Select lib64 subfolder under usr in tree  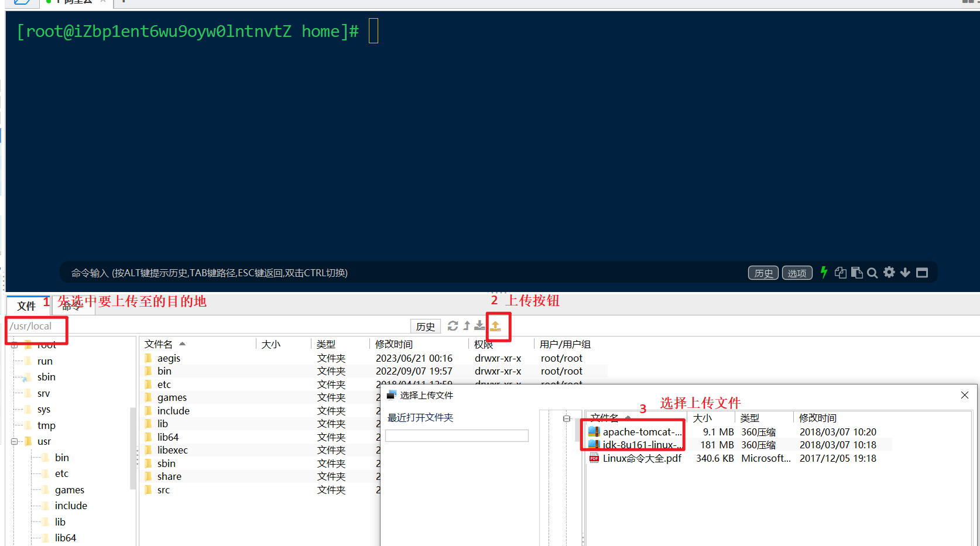click(x=65, y=538)
